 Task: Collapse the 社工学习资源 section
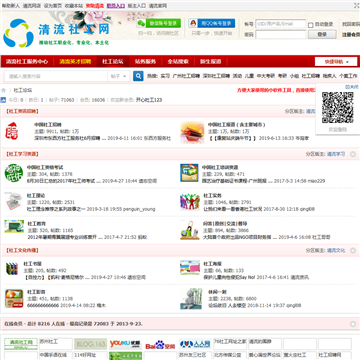pyautogui.click(x=353, y=154)
